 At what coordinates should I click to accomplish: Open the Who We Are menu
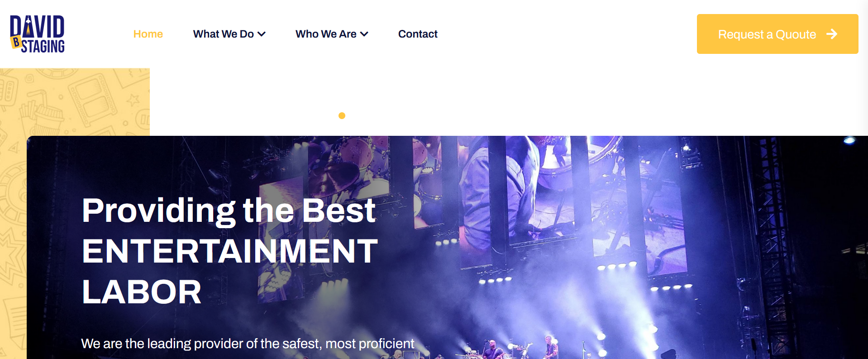coord(332,34)
